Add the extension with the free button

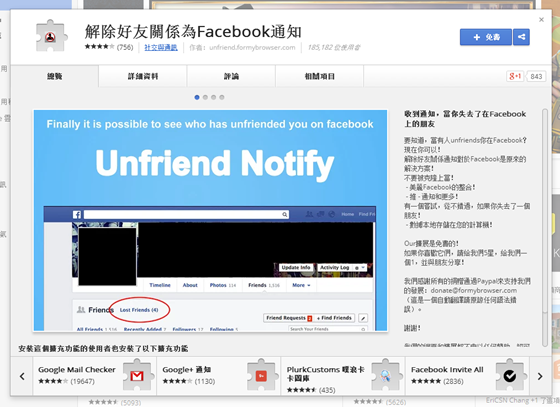tap(486, 37)
